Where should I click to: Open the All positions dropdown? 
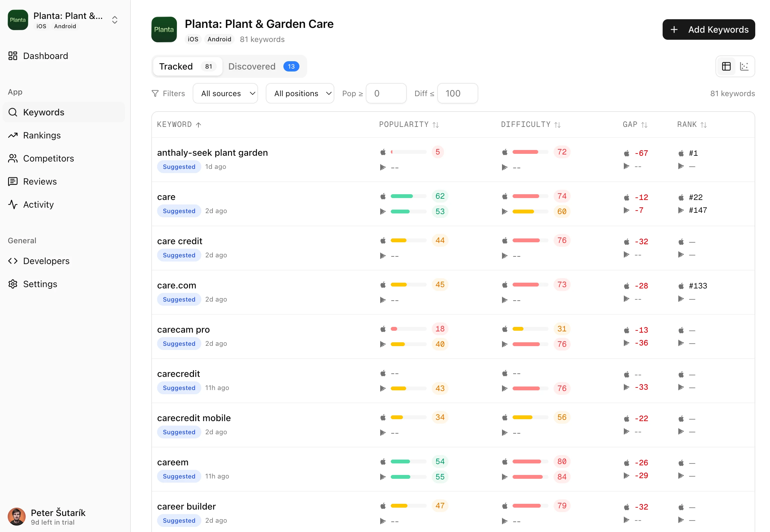(x=300, y=93)
